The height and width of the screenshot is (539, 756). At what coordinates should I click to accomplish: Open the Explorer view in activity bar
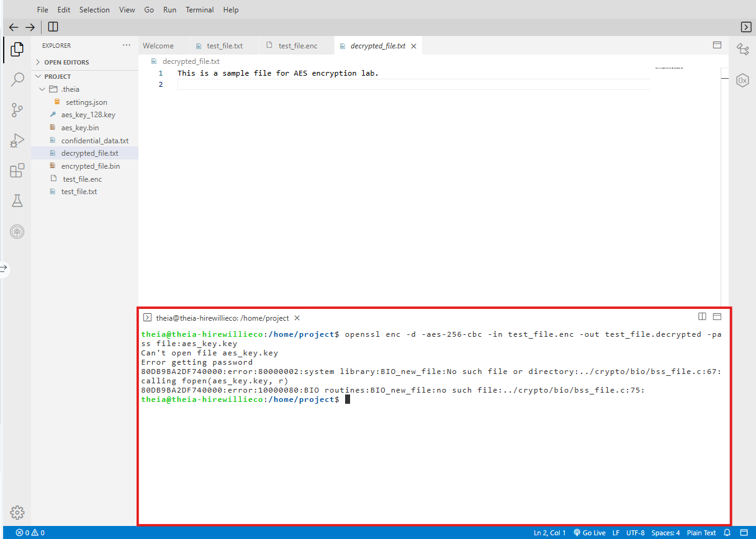click(17, 49)
